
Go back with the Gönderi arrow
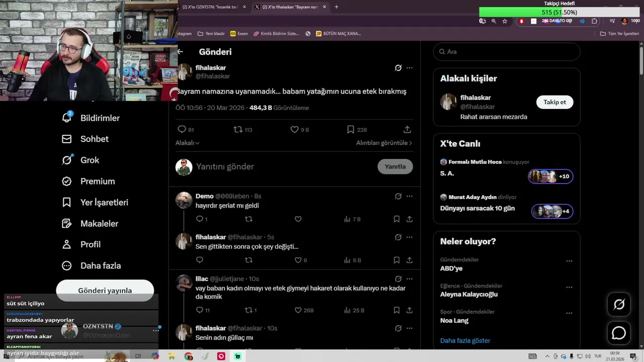180,52
